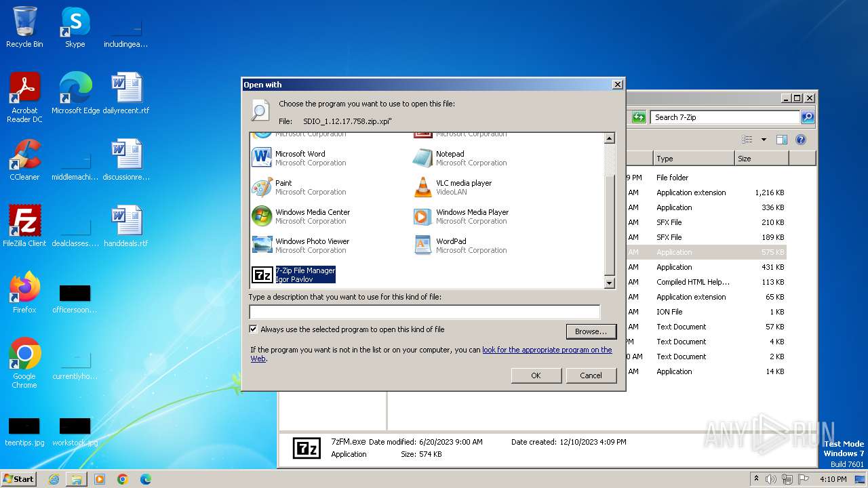Click the Type column header
The width and height of the screenshot is (868, 488).
[694, 159]
